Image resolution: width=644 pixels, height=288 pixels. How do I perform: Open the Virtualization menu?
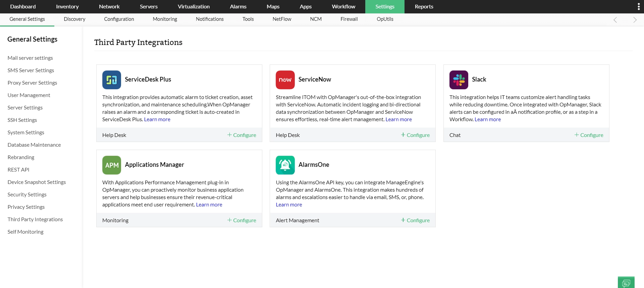coord(194,7)
